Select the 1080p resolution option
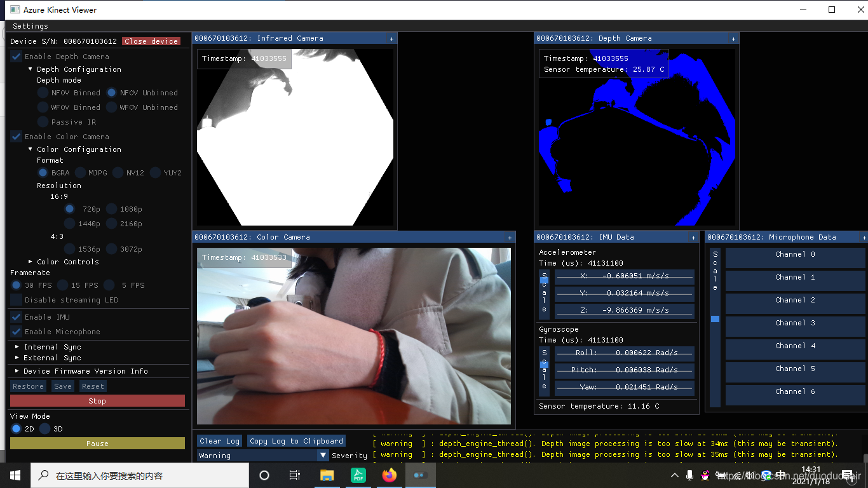The image size is (868, 488). coord(112,209)
